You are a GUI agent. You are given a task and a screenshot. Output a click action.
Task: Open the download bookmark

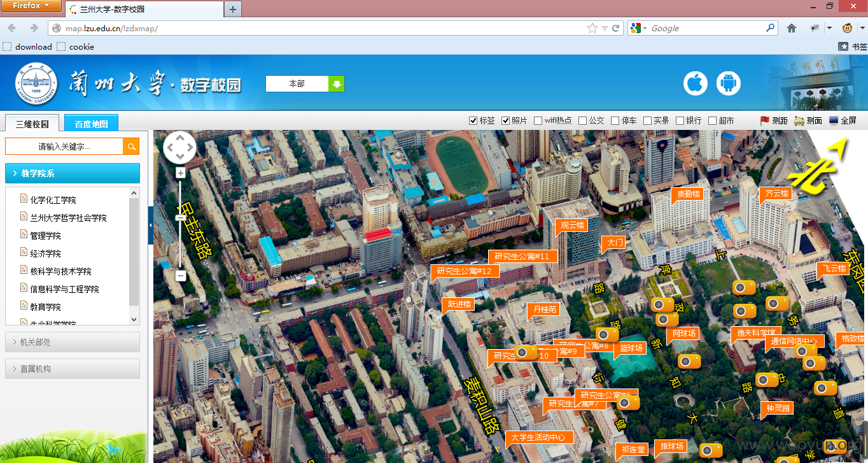click(x=27, y=46)
